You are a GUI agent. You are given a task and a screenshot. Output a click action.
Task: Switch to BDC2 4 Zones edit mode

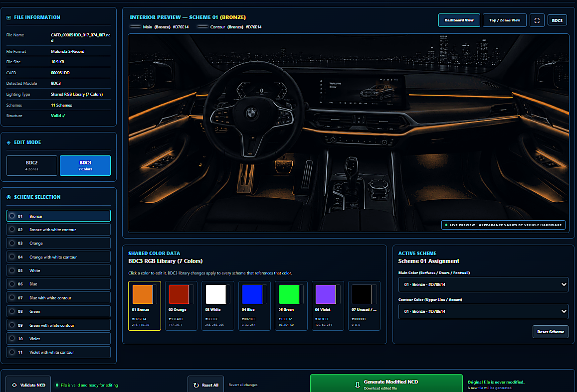pyautogui.click(x=31, y=165)
